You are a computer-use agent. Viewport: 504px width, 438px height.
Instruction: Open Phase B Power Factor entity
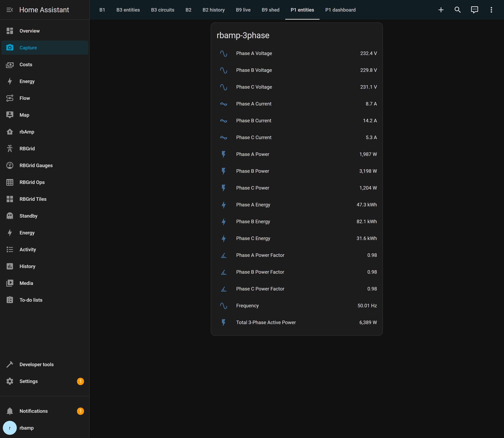[x=297, y=272]
